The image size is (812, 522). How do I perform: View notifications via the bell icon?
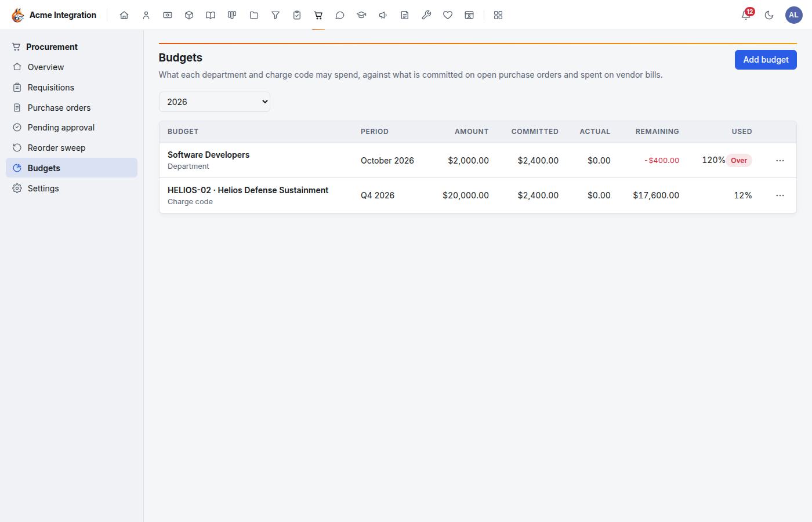(x=746, y=15)
